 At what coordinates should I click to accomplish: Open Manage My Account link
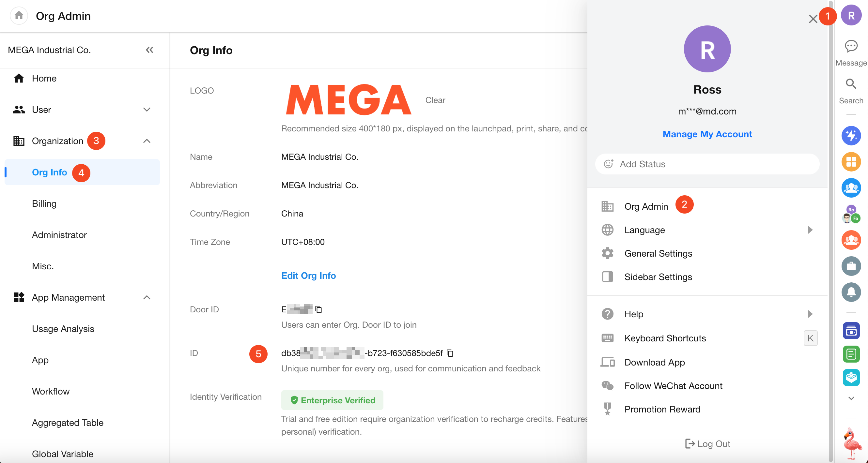click(707, 134)
